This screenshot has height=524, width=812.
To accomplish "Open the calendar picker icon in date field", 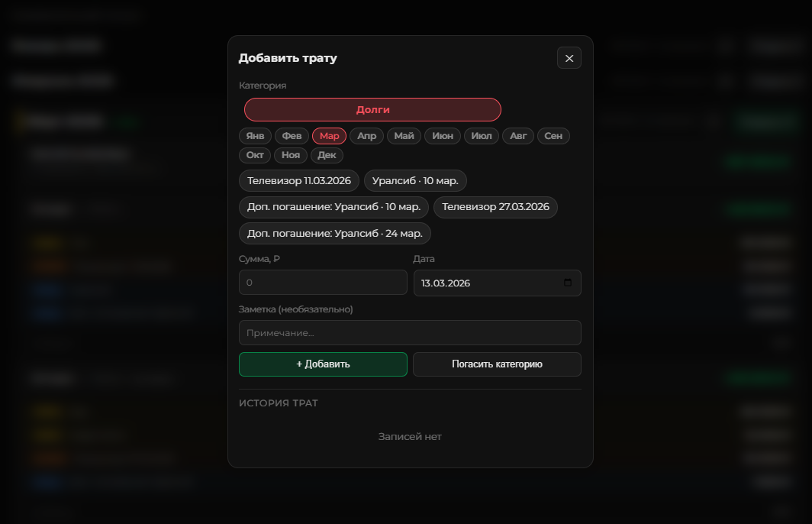I will click(x=567, y=283).
